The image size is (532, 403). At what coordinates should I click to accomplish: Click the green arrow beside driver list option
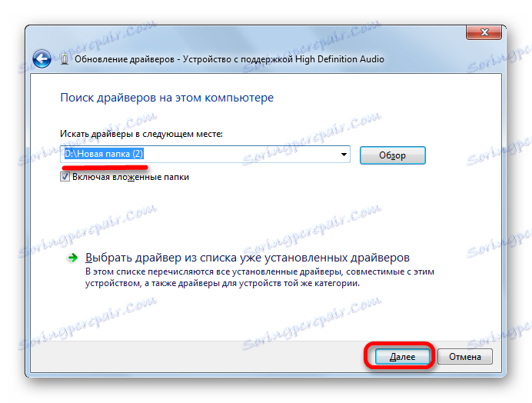72,258
